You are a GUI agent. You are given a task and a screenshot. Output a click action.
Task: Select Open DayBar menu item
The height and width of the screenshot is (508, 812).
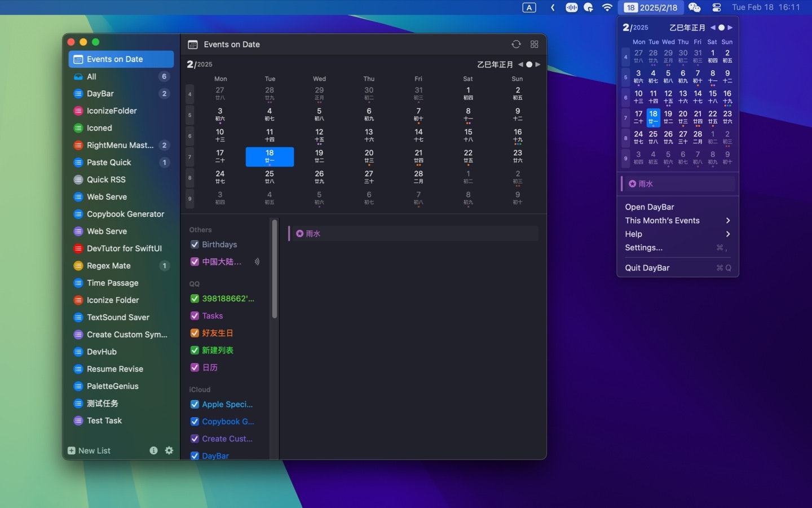click(x=650, y=207)
